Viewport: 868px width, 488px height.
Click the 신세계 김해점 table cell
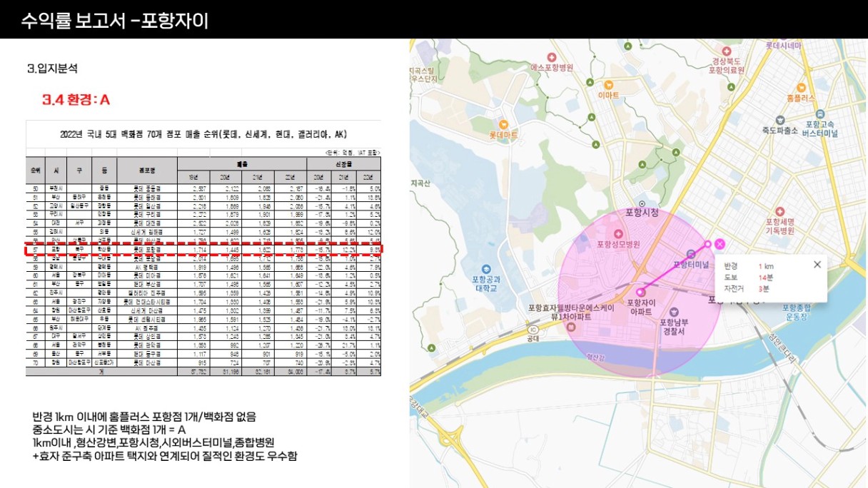click(x=148, y=232)
